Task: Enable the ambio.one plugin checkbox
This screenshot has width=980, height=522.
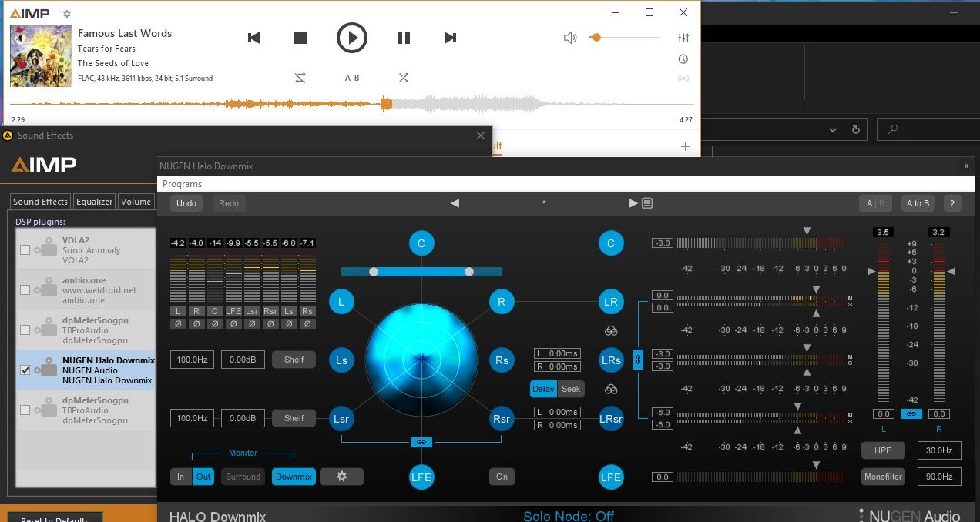Action: pyautogui.click(x=25, y=290)
